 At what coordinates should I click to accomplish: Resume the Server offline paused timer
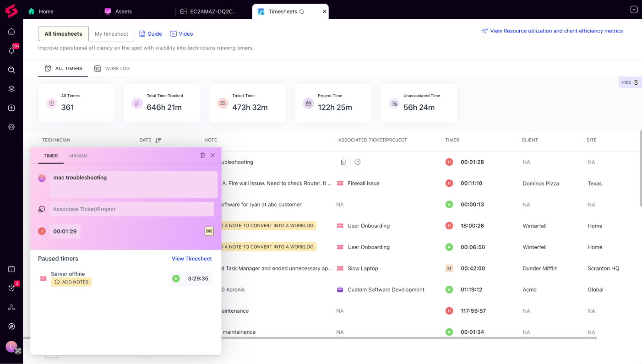tap(176, 278)
